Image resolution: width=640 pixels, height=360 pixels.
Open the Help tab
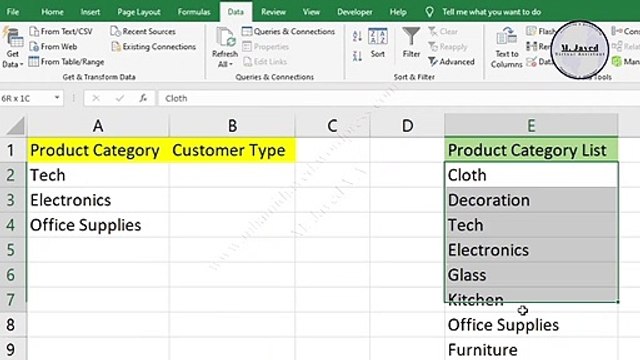[x=398, y=12]
